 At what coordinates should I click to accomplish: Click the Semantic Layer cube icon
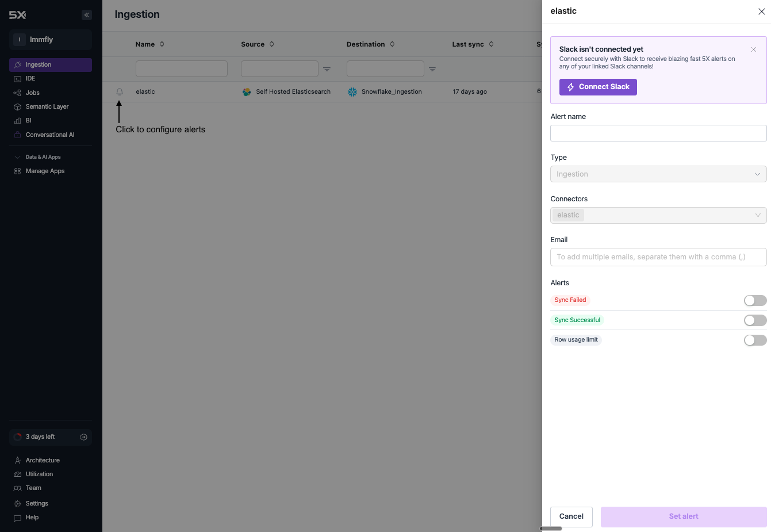(17, 107)
